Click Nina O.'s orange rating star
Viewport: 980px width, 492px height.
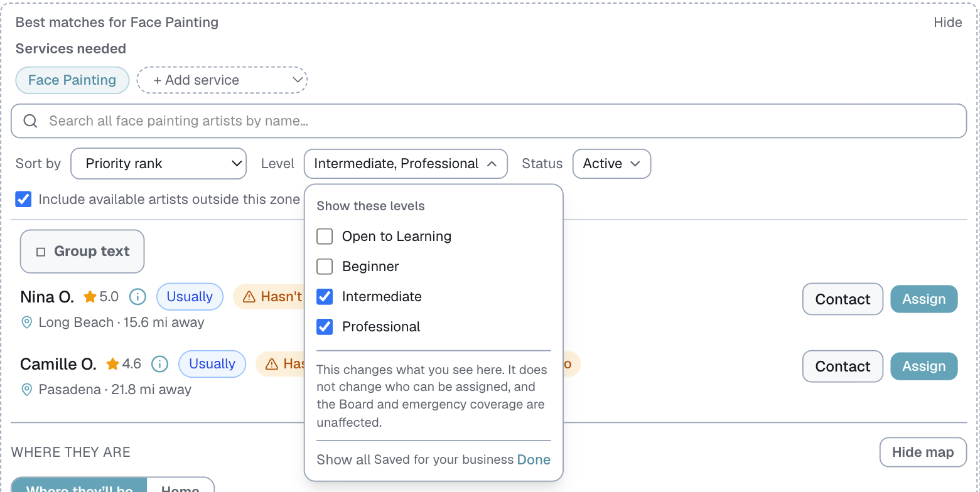coord(90,297)
